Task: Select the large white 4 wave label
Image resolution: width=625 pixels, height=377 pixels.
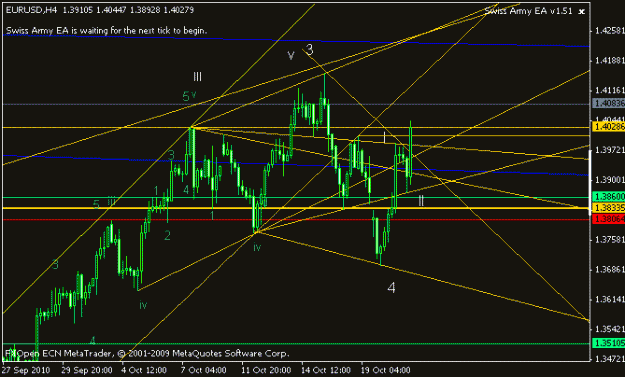Action: [391, 287]
